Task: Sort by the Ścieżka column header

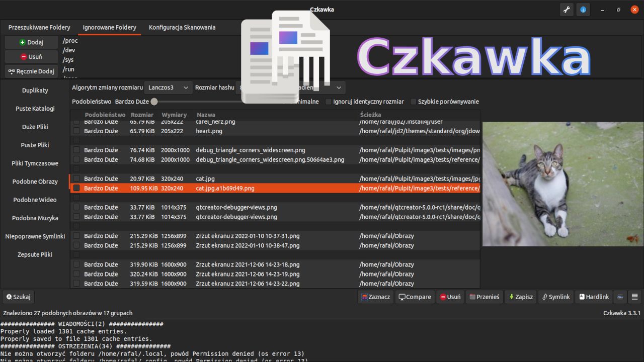Action: [370, 115]
